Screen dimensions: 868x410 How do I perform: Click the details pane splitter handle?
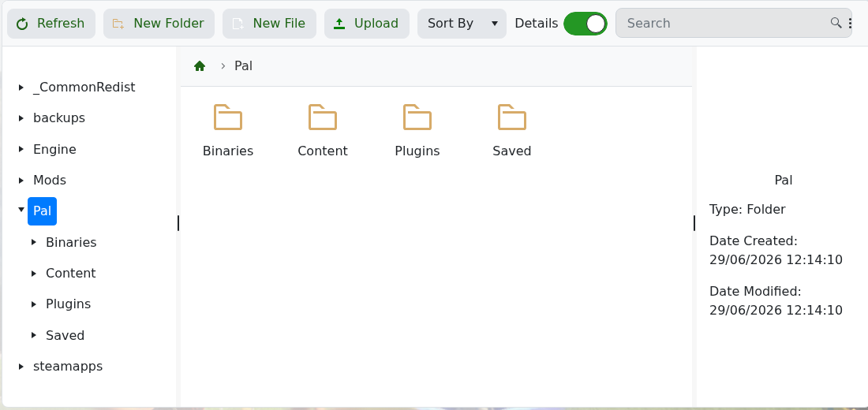click(694, 223)
